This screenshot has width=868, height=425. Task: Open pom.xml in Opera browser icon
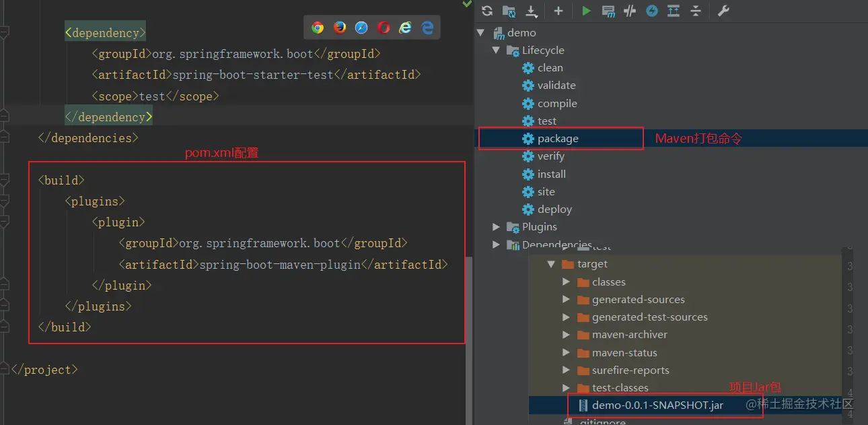[384, 28]
